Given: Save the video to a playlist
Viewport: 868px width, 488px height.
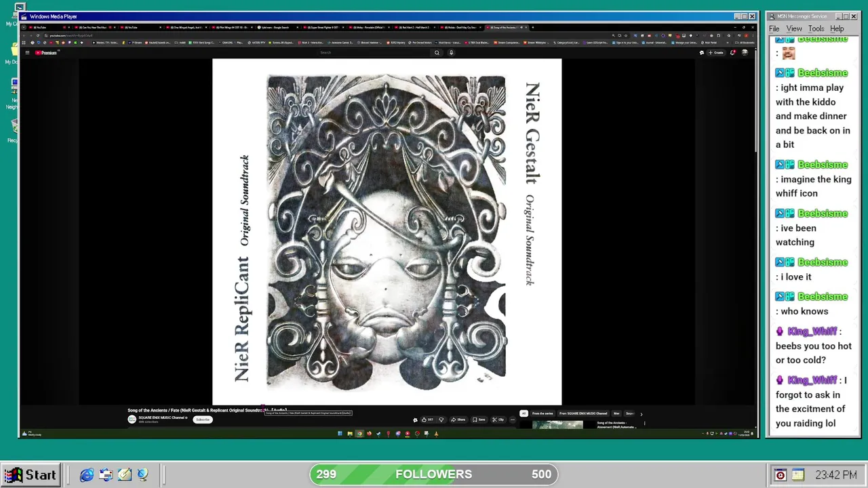Looking at the screenshot, I should click(x=479, y=420).
